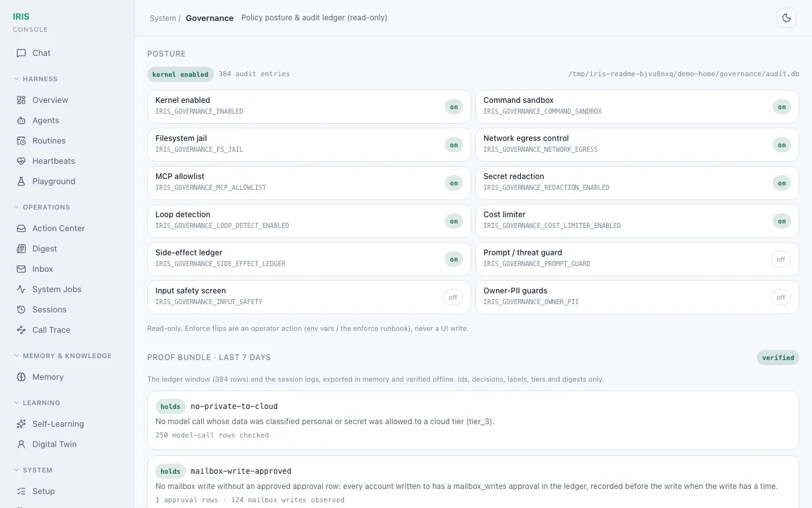Image resolution: width=812 pixels, height=508 pixels.
Task: Click the Action Center tray icon
Action: (21, 229)
